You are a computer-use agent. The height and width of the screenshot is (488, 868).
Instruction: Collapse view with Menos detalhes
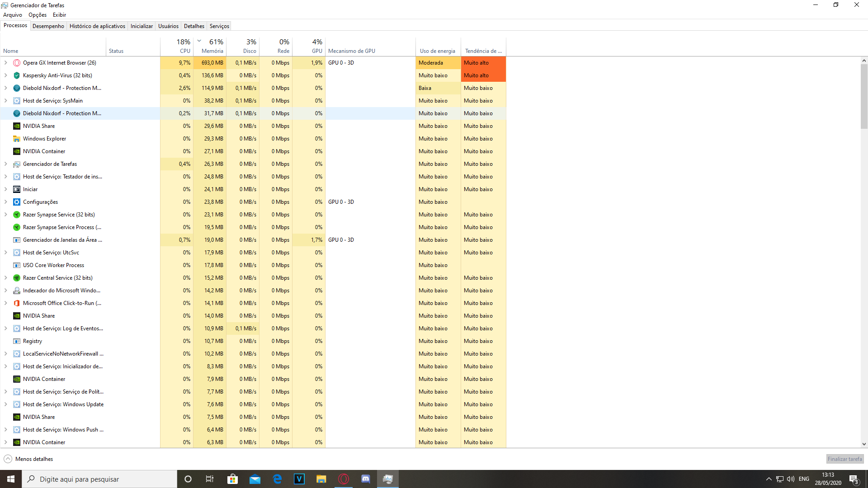click(x=28, y=459)
